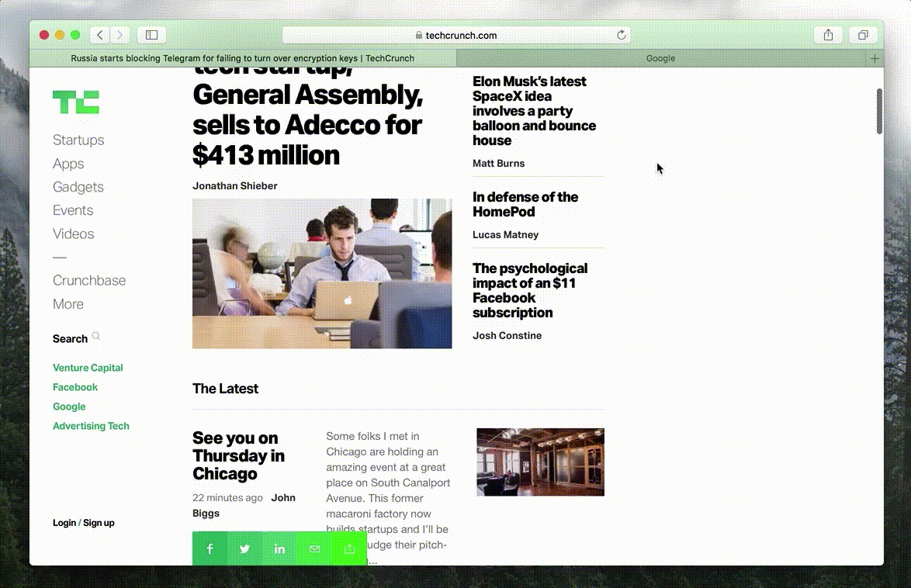911x588 pixels.
Task: Click the Search label
Action: coord(70,339)
